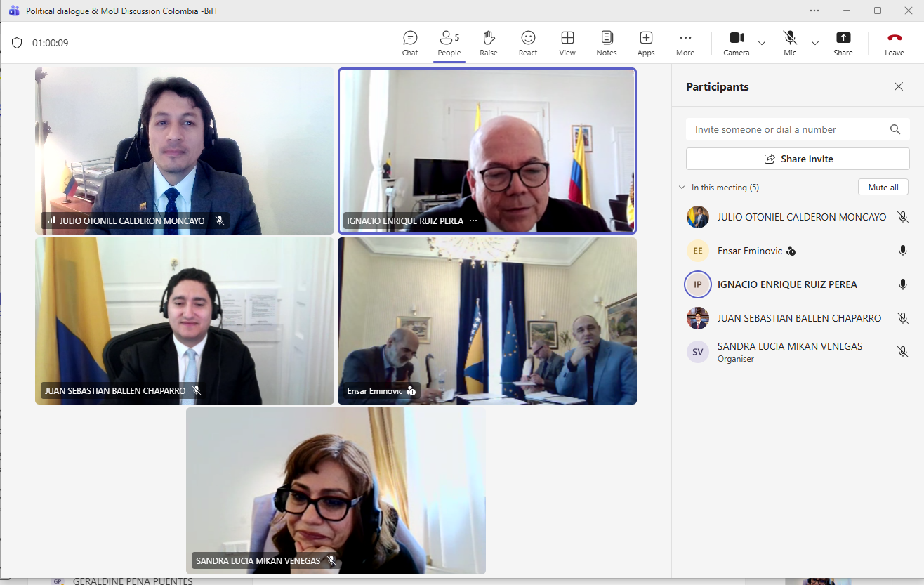This screenshot has height=585, width=924.
Task: Open the Chat panel
Action: (410, 44)
